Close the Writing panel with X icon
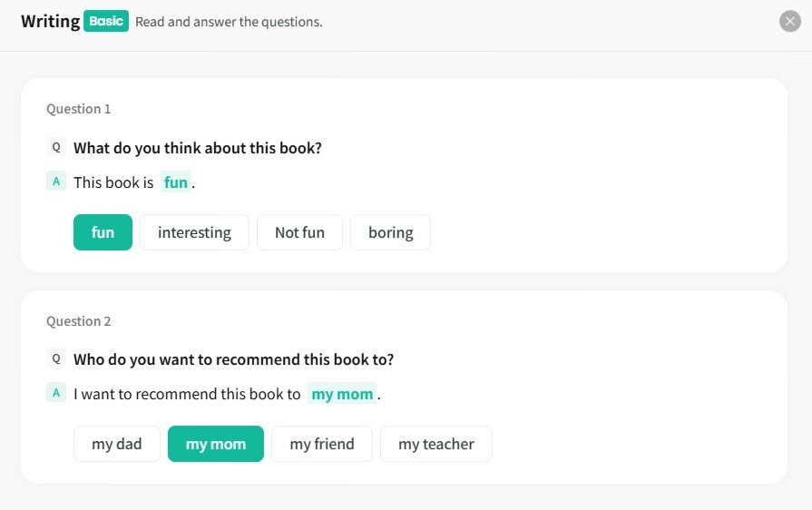The width and height of the screenshot is (812, 510). coord(790,21)
